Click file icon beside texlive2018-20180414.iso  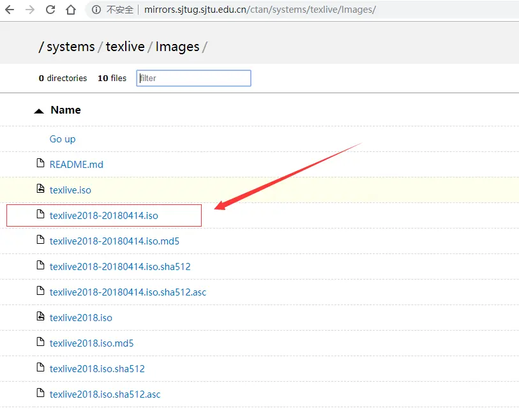coord(40,214)
